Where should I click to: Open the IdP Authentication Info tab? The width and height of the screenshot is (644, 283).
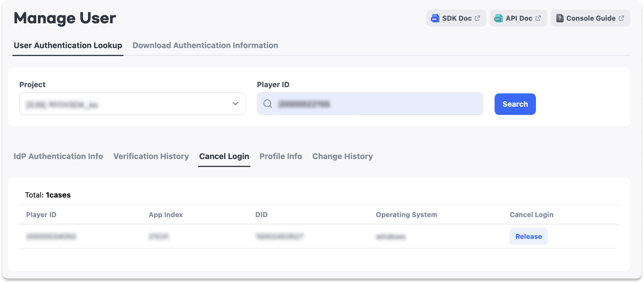[x=58, y=156]
